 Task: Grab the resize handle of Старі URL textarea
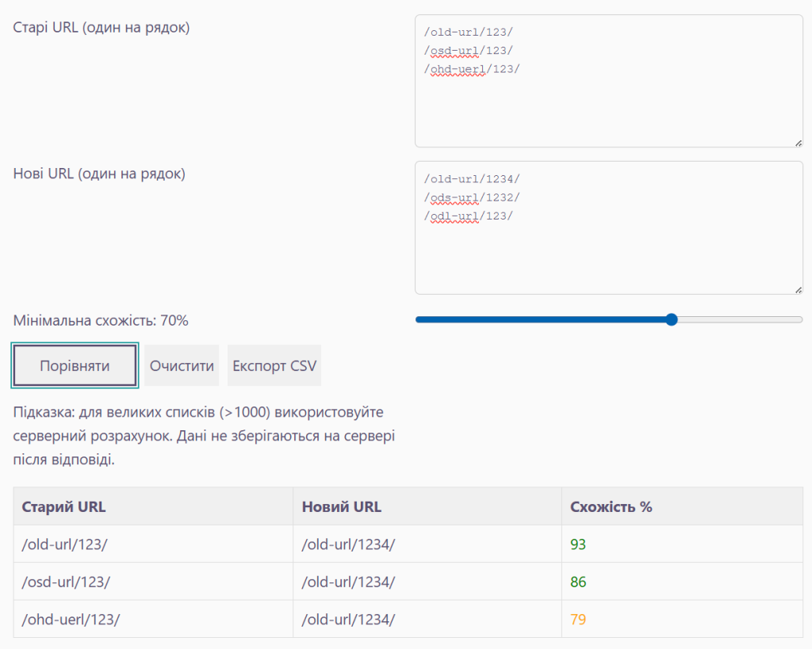pos(798,143)
